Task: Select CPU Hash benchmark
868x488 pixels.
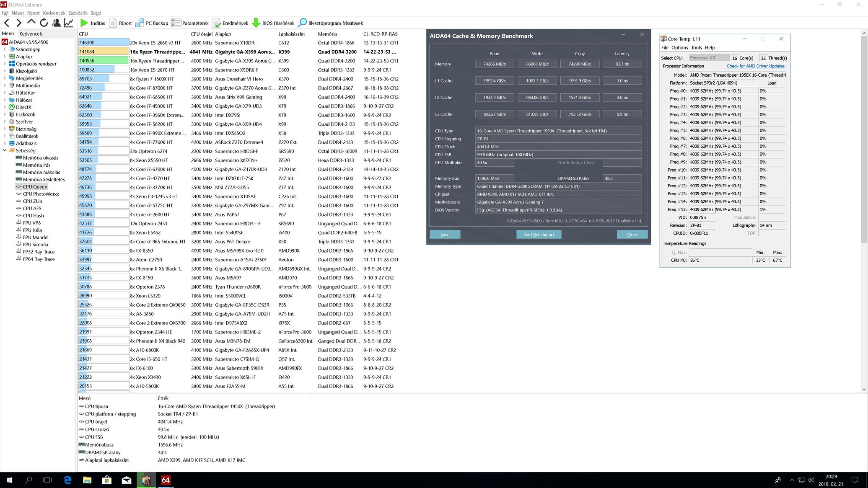Action: pos(33,216)
